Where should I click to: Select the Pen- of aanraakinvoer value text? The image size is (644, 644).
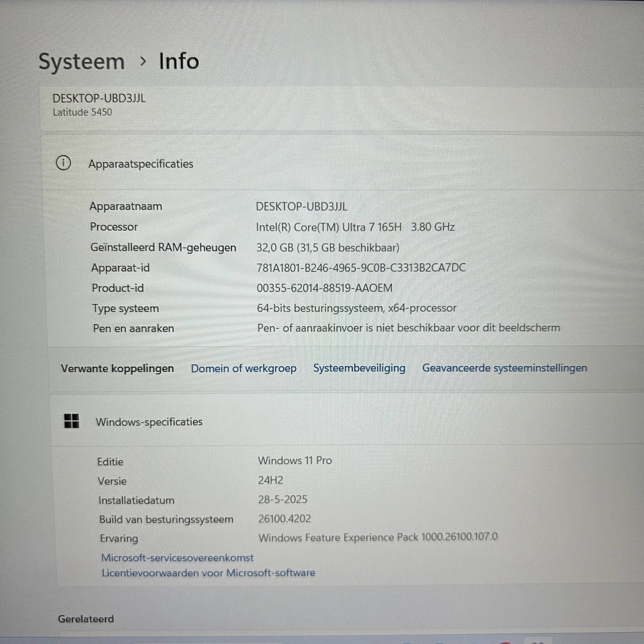[x=409, y=328]
